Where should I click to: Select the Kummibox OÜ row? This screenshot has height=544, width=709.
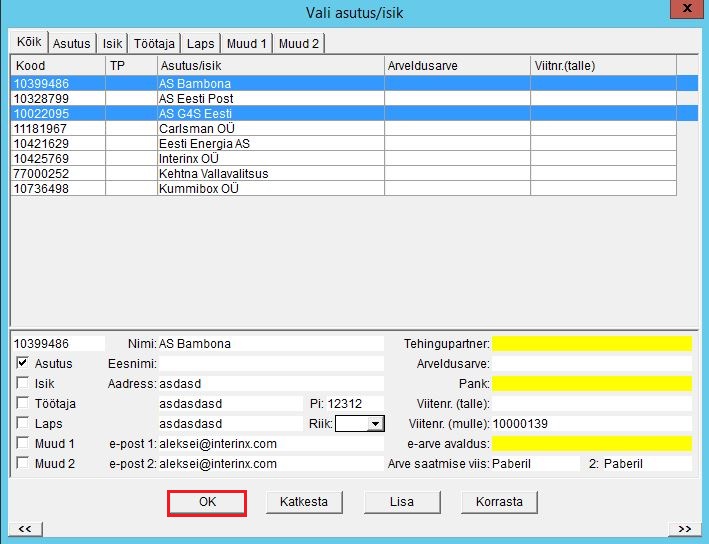pyautogui.click(x=344, y=188)
